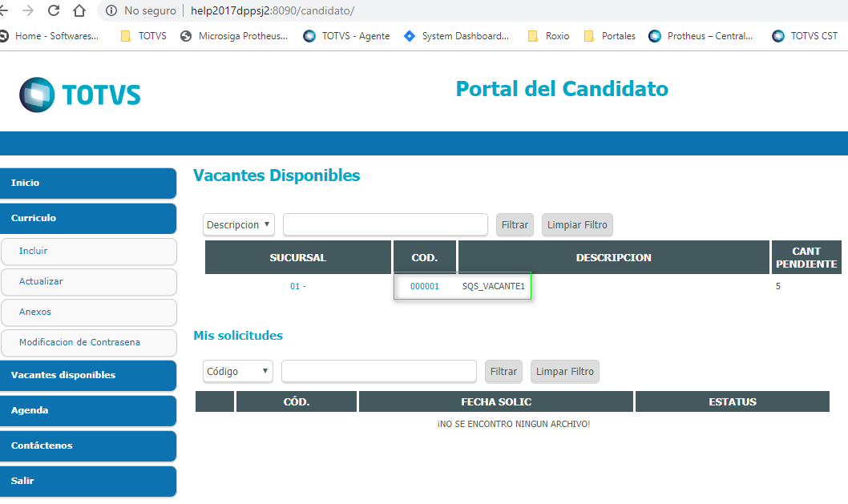Click the pending quantity value 5

(x=777, y=286)
